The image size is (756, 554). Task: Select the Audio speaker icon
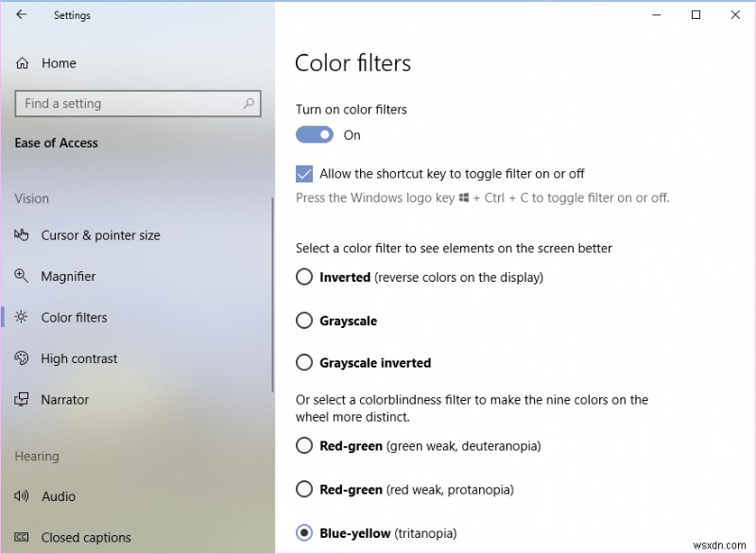click(x=22, y=496)
